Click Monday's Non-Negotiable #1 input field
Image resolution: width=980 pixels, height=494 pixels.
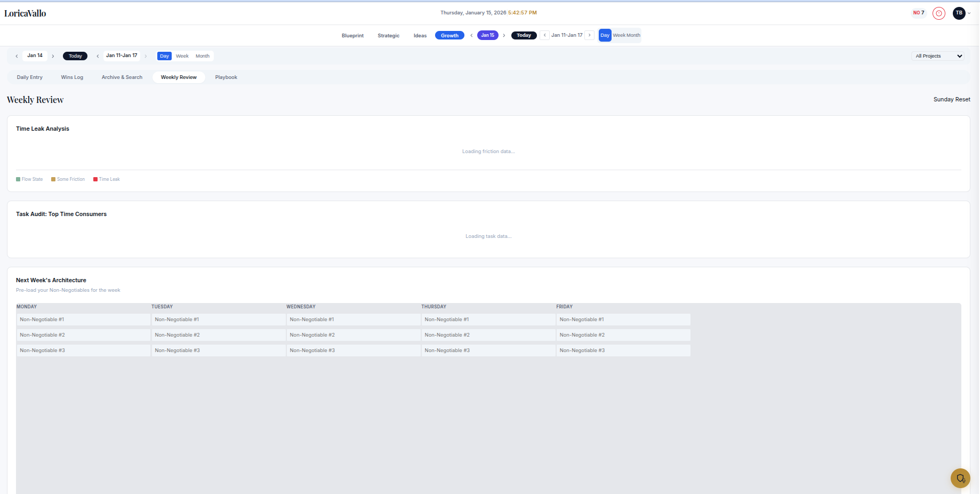(x=83, y=319)
